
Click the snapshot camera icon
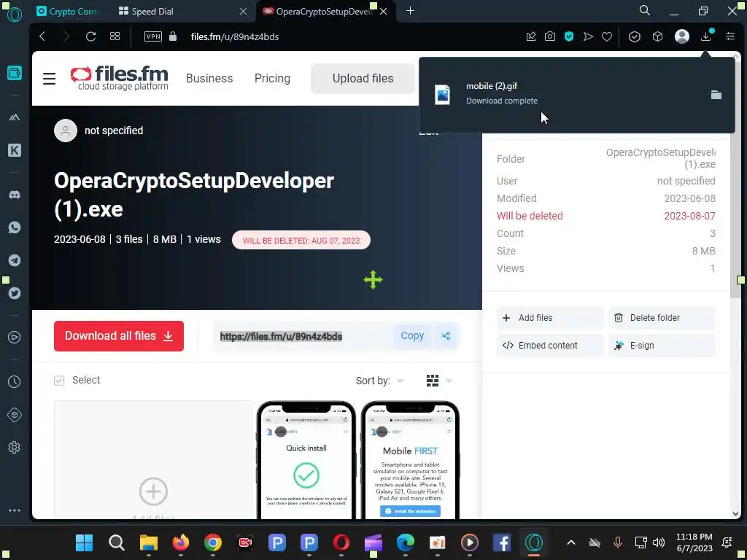[550, 36]
